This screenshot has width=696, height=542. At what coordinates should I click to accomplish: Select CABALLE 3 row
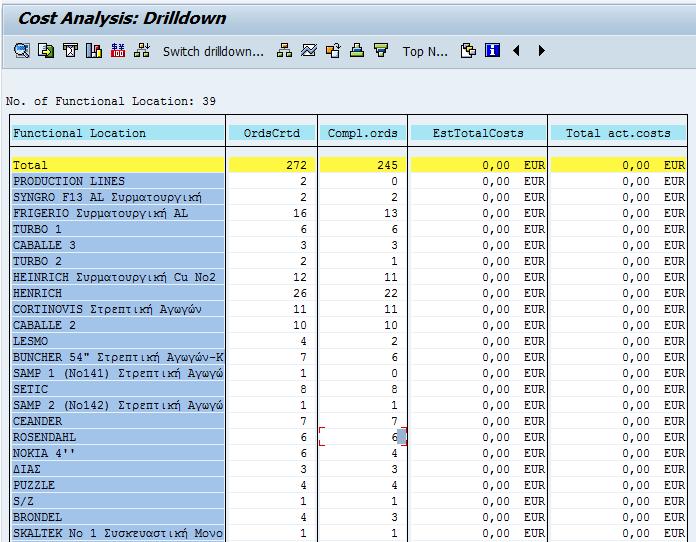(x=118, y=245)
